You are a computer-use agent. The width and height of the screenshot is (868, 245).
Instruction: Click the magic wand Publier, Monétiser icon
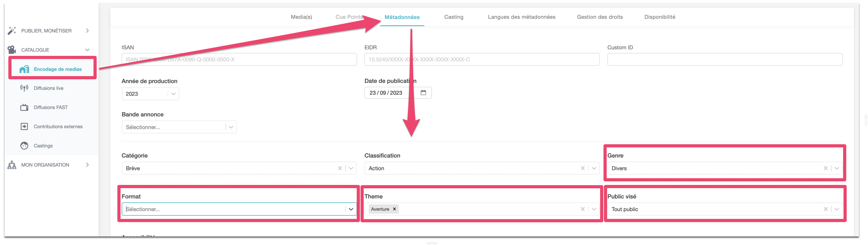[x=12, y=31]
